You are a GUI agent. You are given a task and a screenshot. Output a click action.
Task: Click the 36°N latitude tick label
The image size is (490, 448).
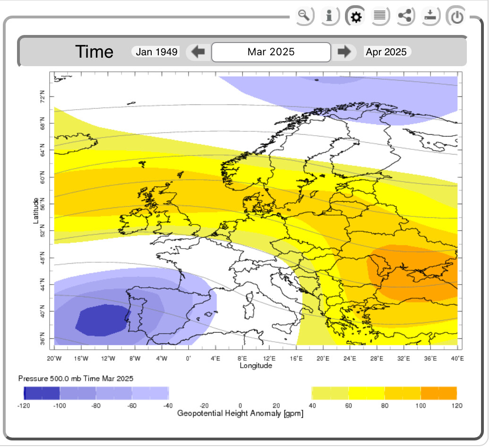[x=42, y=338]
